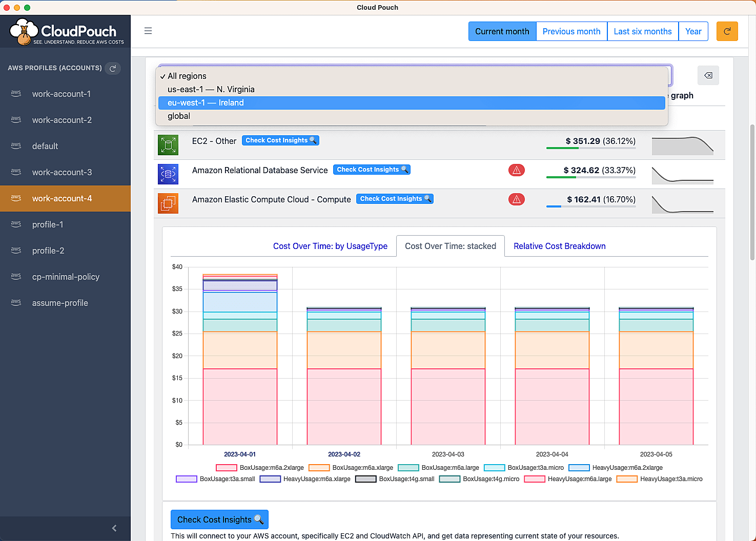Toggle BoxUsage:m6a.xlarge legend series
This screenshot has width=756, height=541.
pyautogui.click(x=351, y=468)
